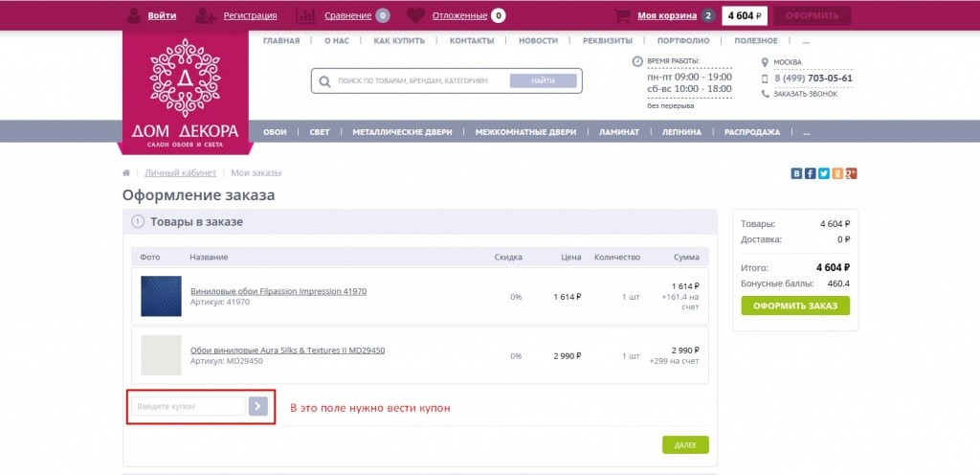
Task: Click the coupon input field
Action: click(x=189, y=406)
